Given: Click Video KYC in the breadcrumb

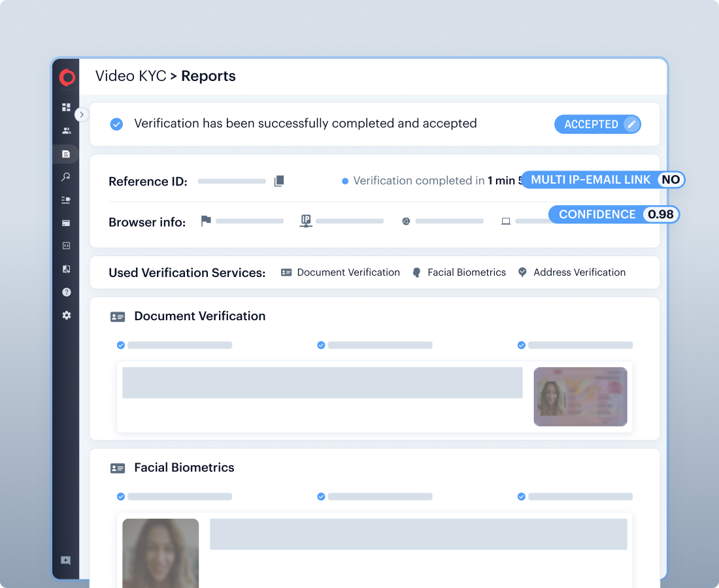Looking at the screenshot, I should [131, 76].
